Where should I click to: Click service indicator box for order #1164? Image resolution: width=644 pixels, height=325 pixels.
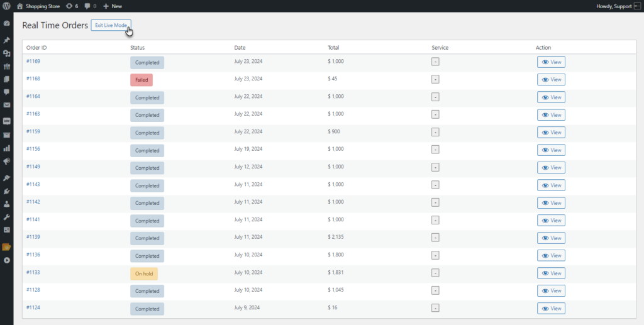pos(435,97)
